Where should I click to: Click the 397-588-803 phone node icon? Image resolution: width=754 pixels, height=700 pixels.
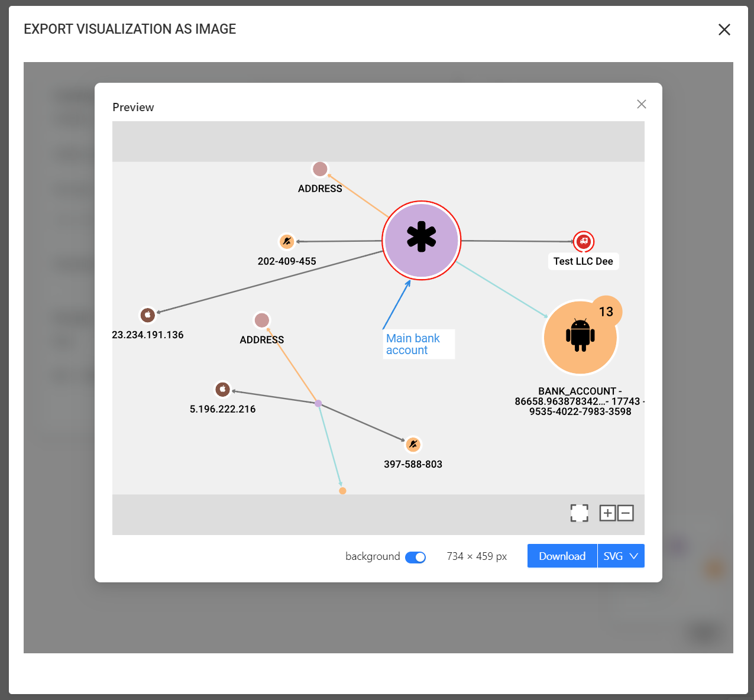[x=413, y=444]
